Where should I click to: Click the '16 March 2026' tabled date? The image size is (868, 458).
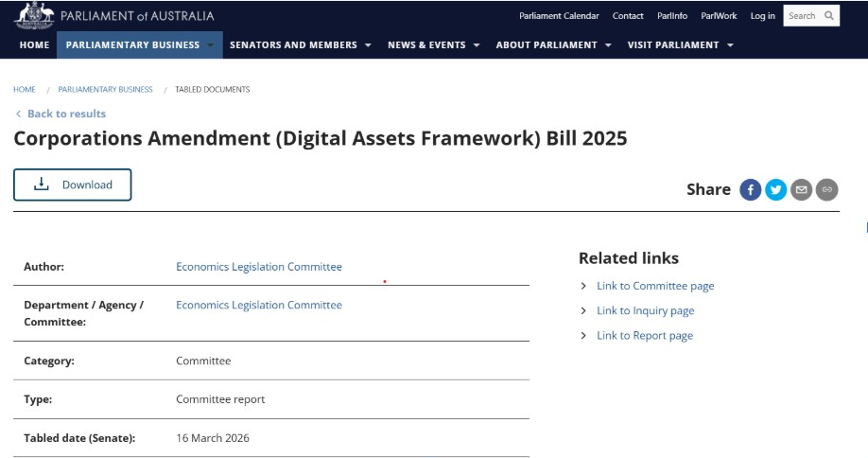point(213,438)
